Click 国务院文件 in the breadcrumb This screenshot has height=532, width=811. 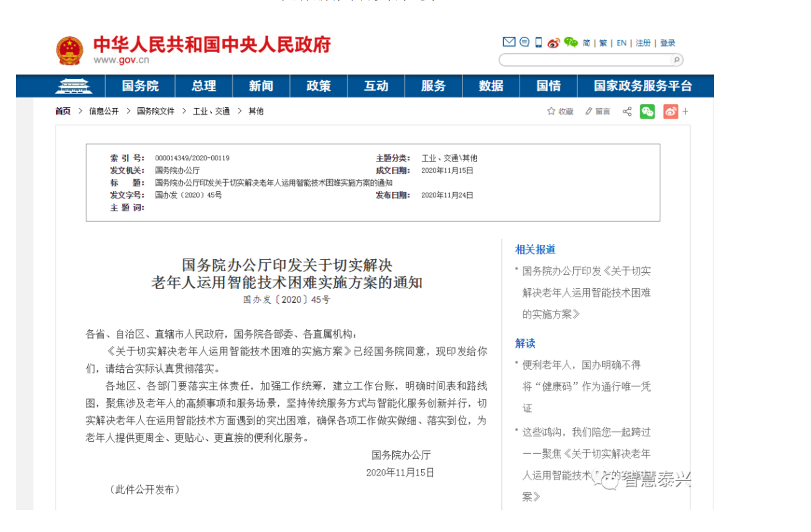click(x=156, y=111)
